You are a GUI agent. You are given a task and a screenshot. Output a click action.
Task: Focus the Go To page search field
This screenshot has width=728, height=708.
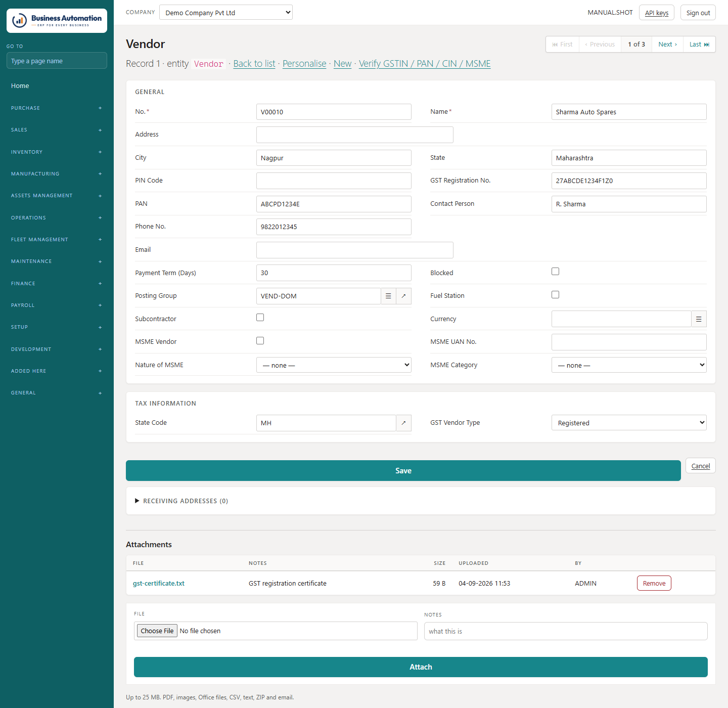point(57,61)
